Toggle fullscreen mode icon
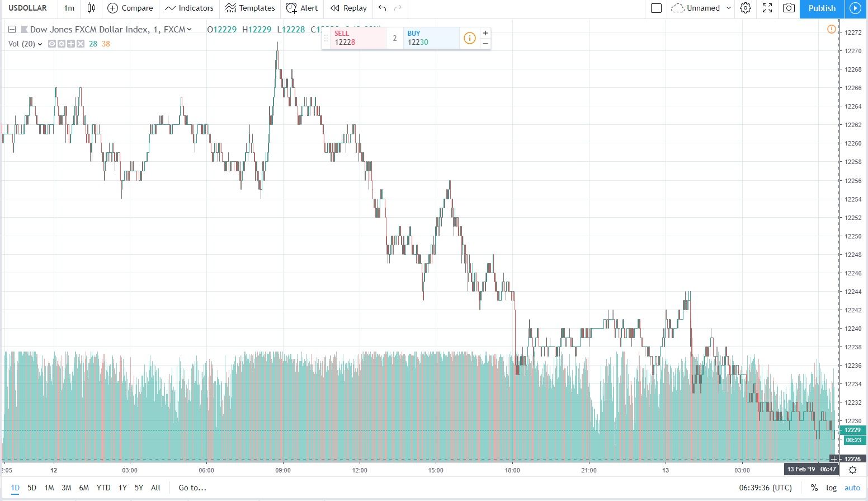The image size is (868, 501). tap(767, 8)
